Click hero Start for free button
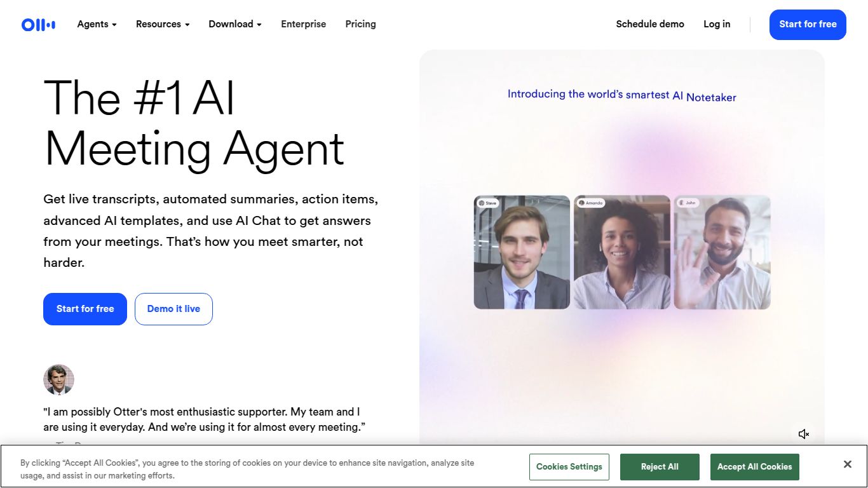Screen dimensions: 868x488 point(85,309)
